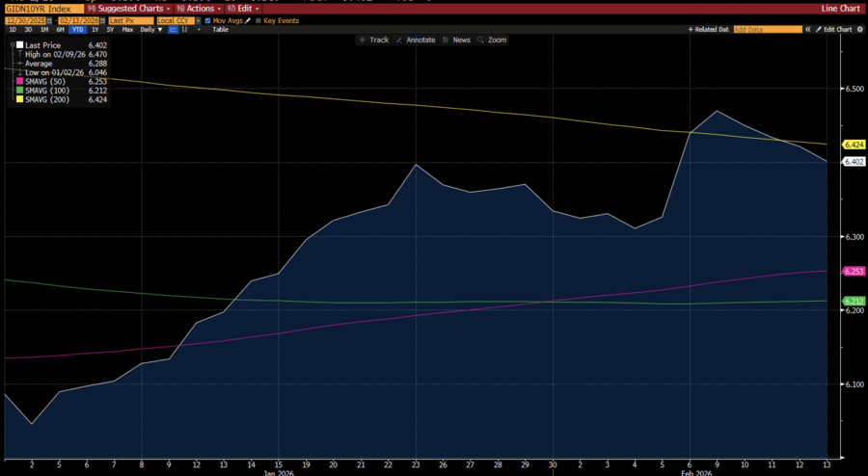868x476 pixels.
Task: Switch to Table view
Action: [x=220, y=30]
